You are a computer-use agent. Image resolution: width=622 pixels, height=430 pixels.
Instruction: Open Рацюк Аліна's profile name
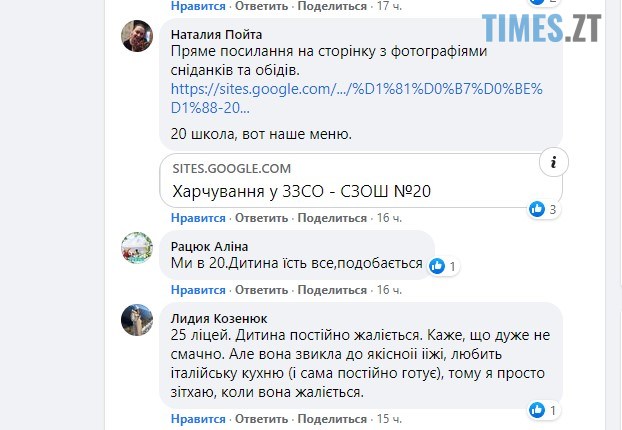[210, 245]
